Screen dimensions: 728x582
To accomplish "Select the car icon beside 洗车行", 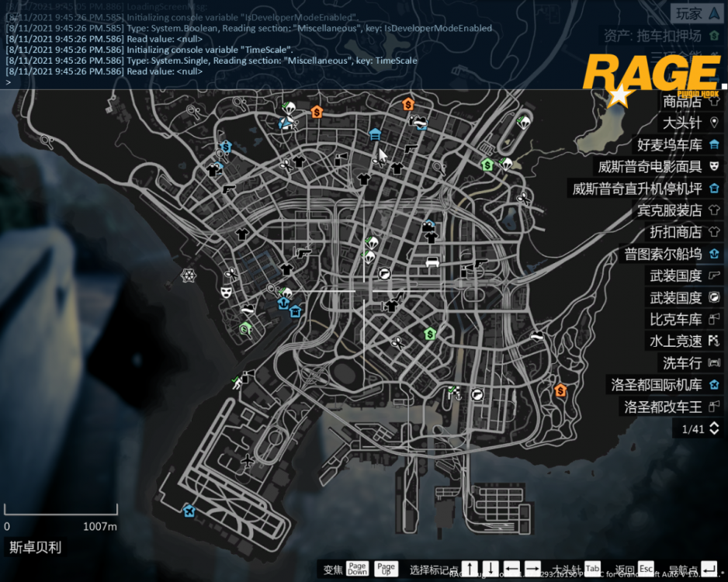I will [x=714, y=363].
